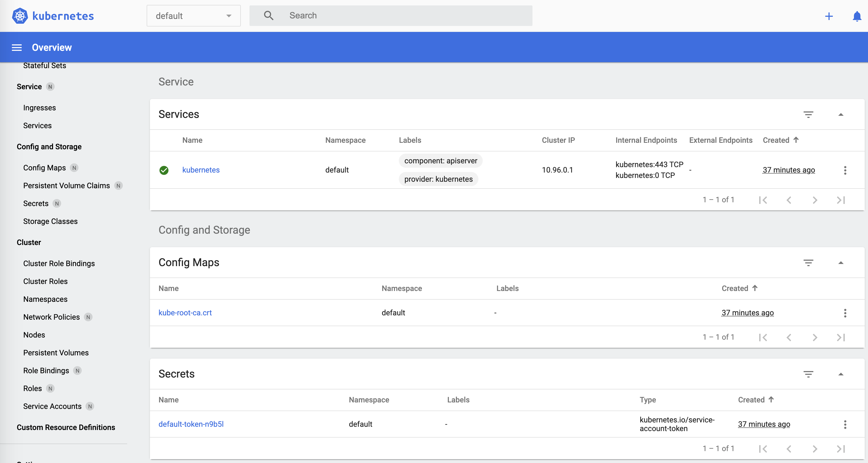Open Namespaces in sidebar

[x=45, y=299]
